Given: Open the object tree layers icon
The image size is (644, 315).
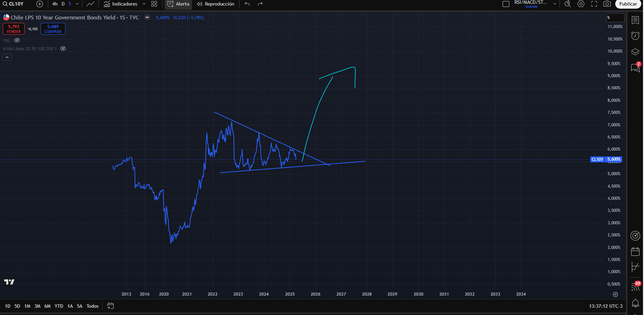Looking at the screenshot, I should pos(635,52).
